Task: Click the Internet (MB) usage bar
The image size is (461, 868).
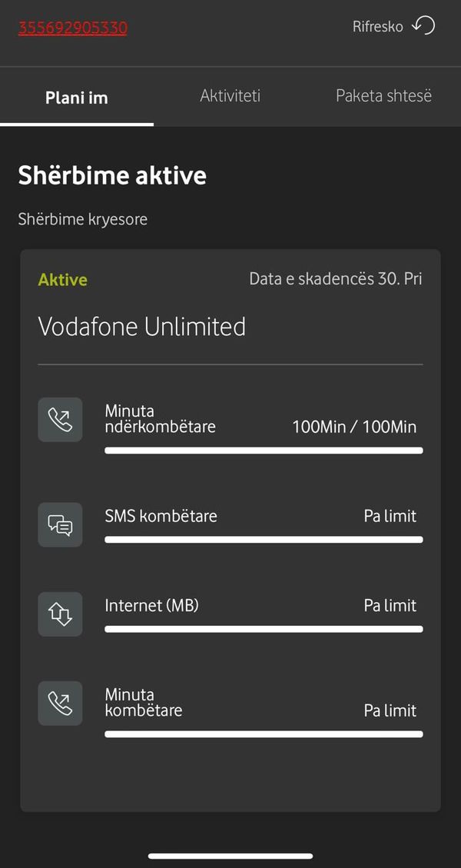Action: (264, 629)
